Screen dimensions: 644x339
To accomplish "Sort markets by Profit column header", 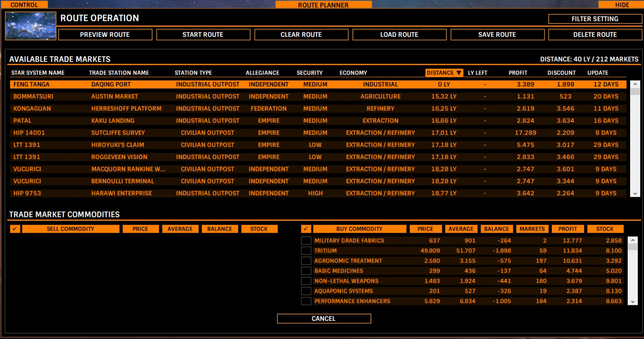I will click(518, 73).
